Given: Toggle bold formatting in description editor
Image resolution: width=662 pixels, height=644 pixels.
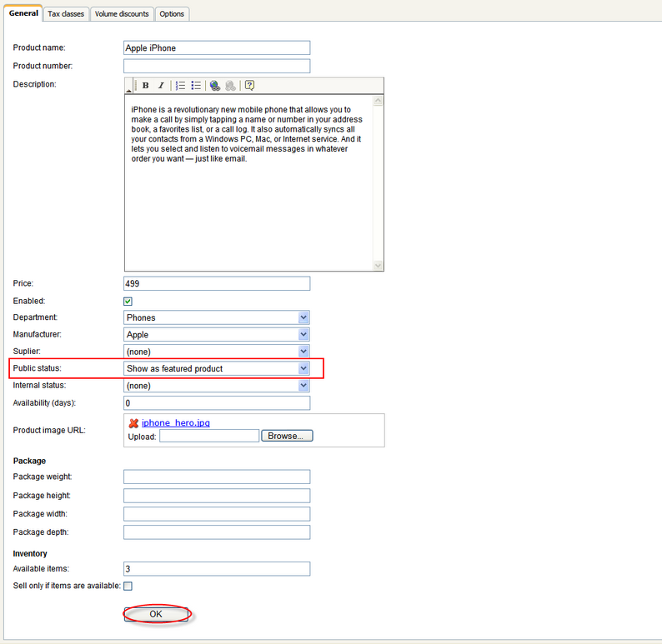Looking at the screenshot, I should pyautogui.click(x=146, y=86).
